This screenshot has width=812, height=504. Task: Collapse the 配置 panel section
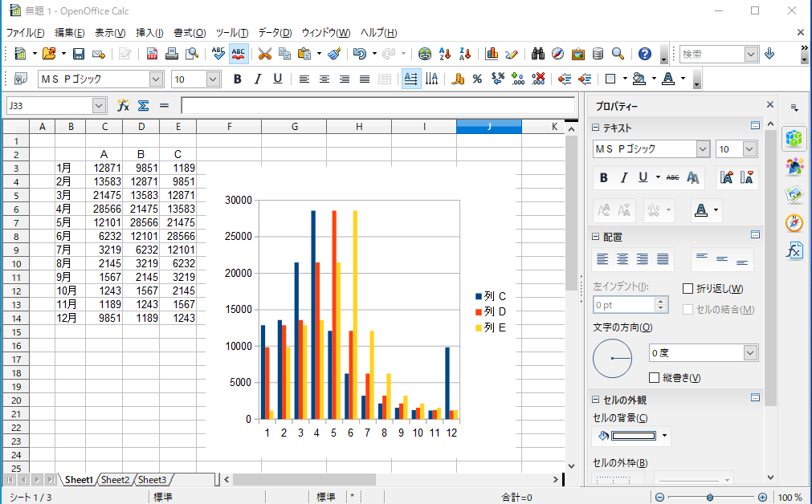(595, 237)
